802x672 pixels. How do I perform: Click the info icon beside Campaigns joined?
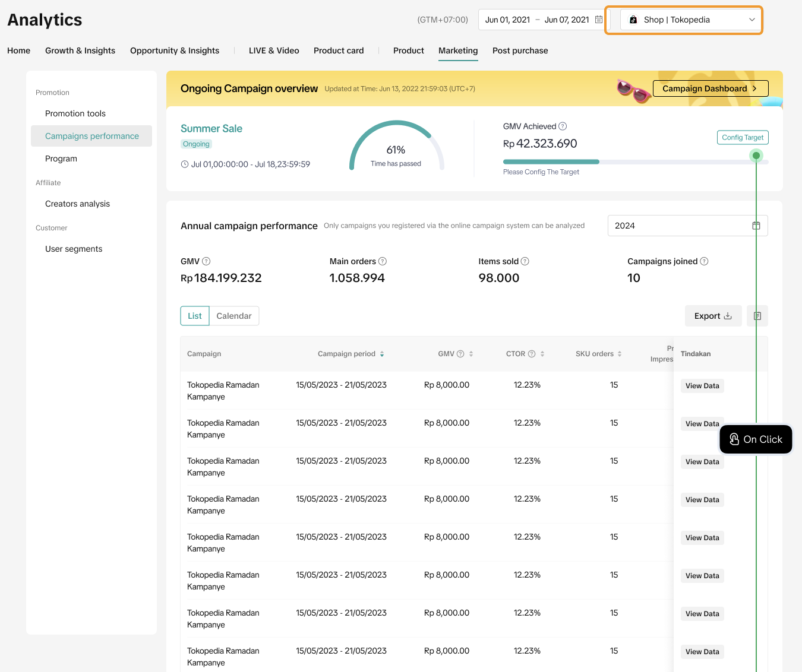coord(704,261)
